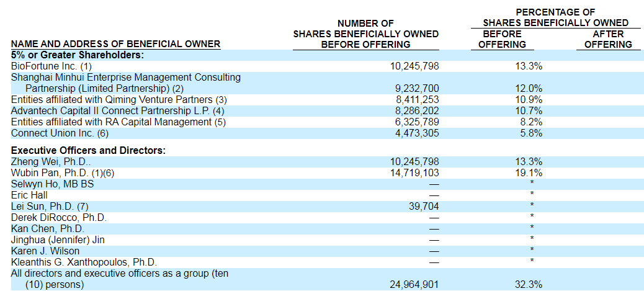
Task: Click the 19.1% percentage for Wubin Pan
Action: pyautogui.click(x=529, y=173)
